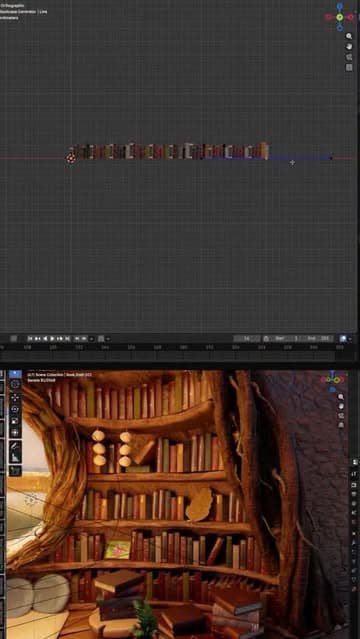Image resolution: width=360 pixels, height=639 pixels.
Task: Toggle camera view in the lower viewport
Action: (341, 416)
